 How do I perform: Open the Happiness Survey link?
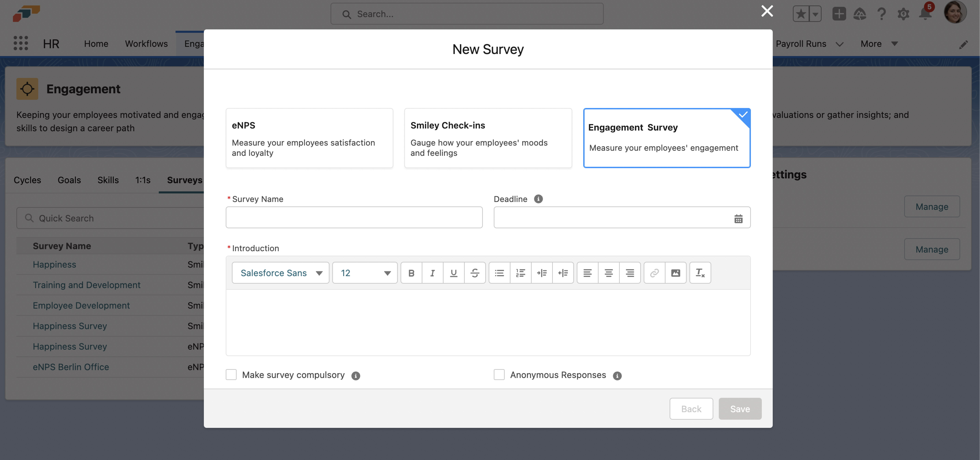tap(70, 326)
